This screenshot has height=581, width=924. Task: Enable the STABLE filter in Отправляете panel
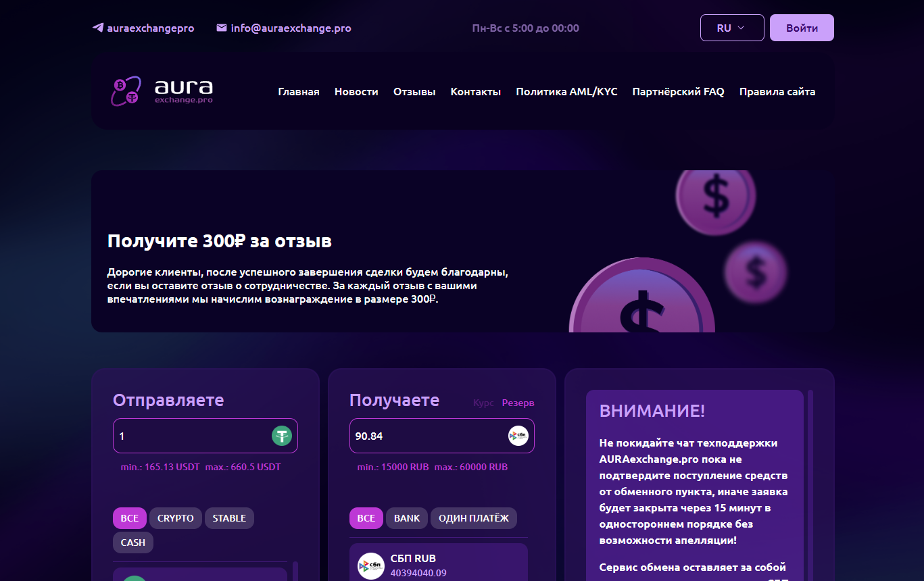(x=229, y=518)
